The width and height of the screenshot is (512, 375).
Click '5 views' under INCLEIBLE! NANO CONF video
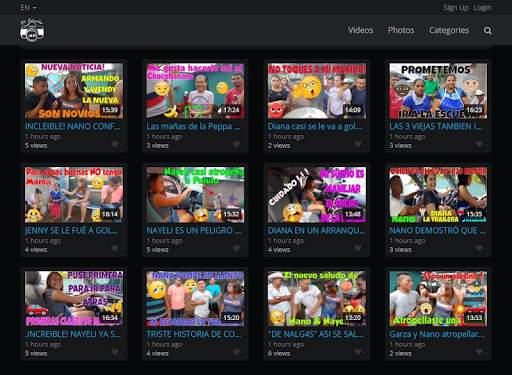click(x=36, y=146)
